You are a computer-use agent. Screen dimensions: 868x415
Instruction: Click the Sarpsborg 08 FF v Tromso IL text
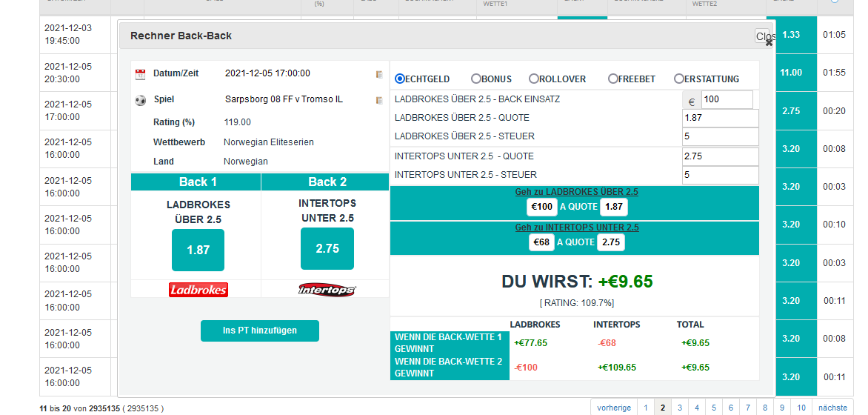(x=284, y=100)
